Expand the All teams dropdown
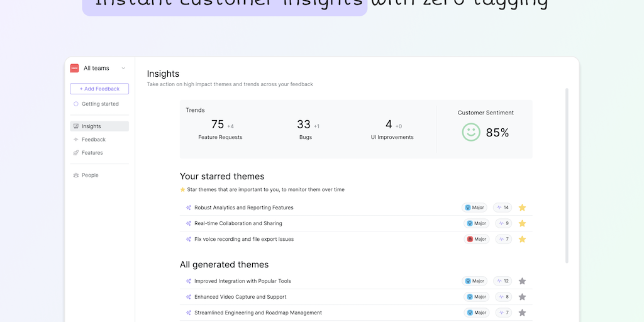The width and height of the screenshot is (644, 322). pos(123,68)
